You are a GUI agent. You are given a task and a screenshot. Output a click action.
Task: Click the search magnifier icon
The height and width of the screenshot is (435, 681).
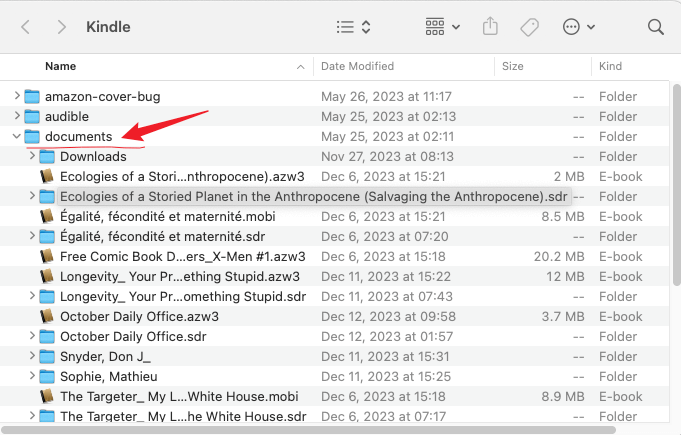pos(655,27)
